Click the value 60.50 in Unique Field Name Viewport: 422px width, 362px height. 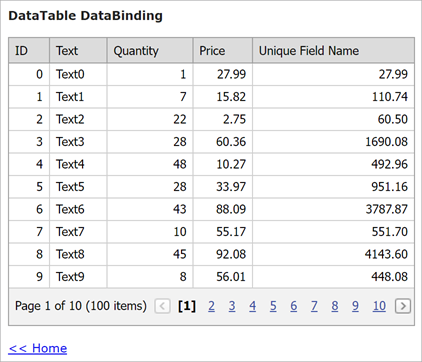coord(333,119)
